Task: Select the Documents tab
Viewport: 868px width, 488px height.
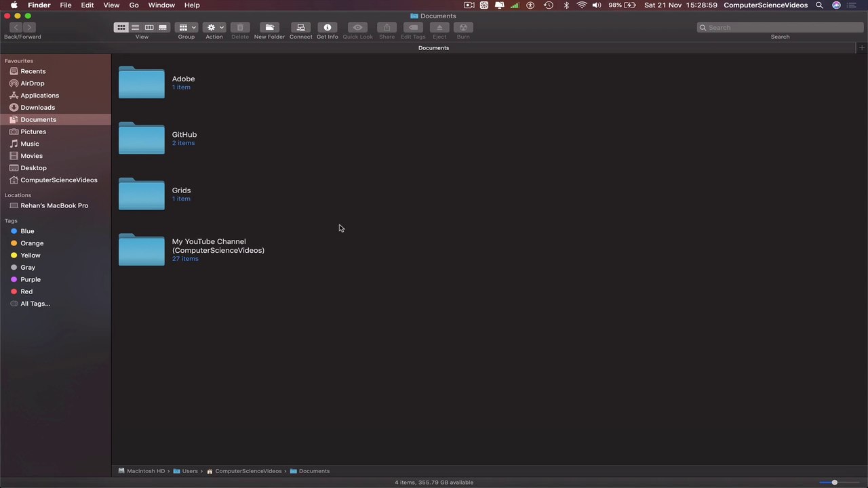Action: pos(433,48)
